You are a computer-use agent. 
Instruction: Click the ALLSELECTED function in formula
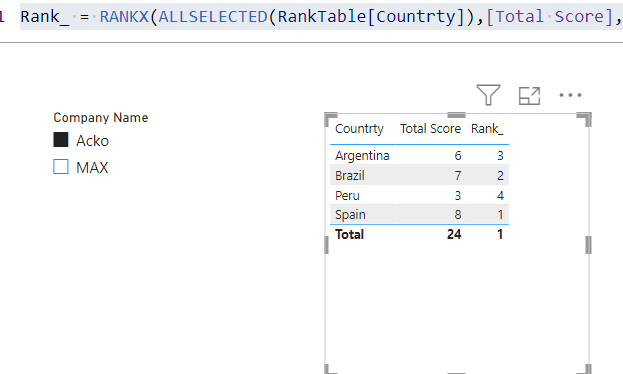tap(213, 17)
